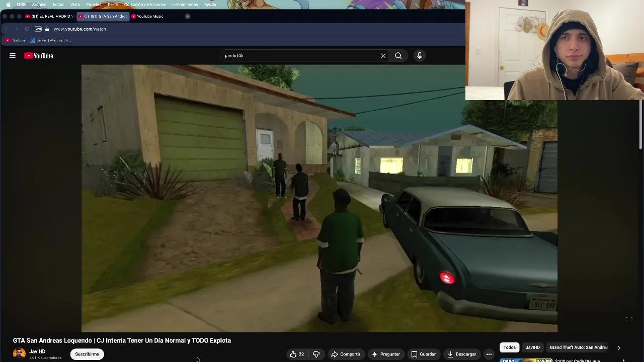
Task: Click the Preguntar button
Action: click(x=386, y=354)
